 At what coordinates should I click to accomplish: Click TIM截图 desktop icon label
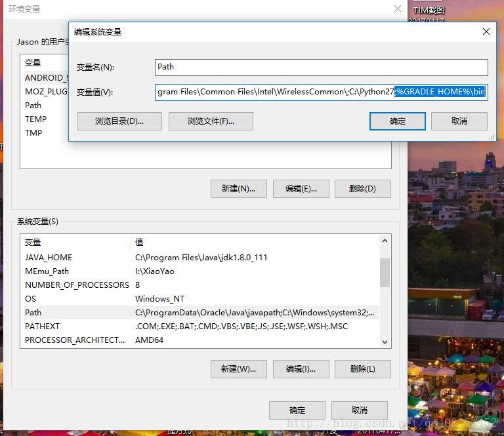pos(429,10)
